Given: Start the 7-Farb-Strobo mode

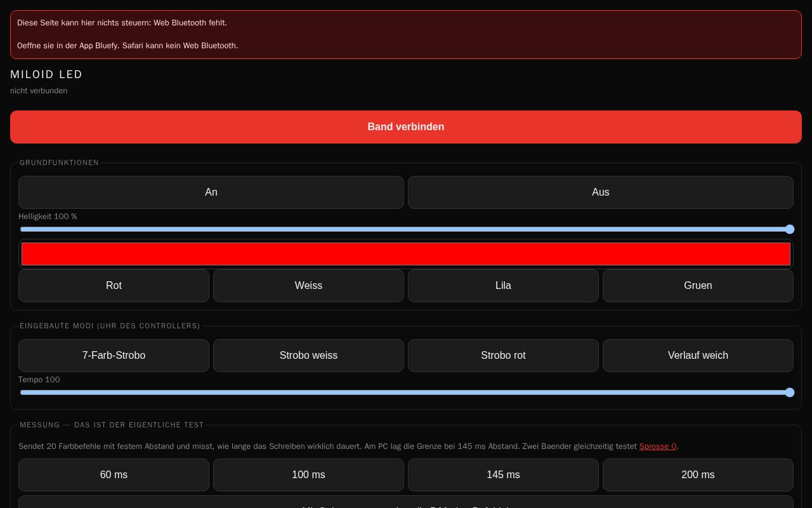Looking at the screenshot, I should (x=114, y=356).
